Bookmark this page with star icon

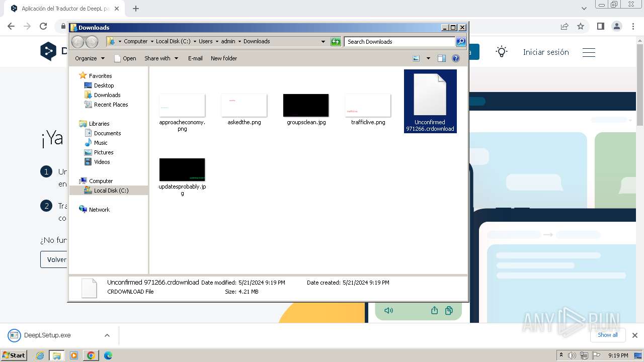point(581,26)
